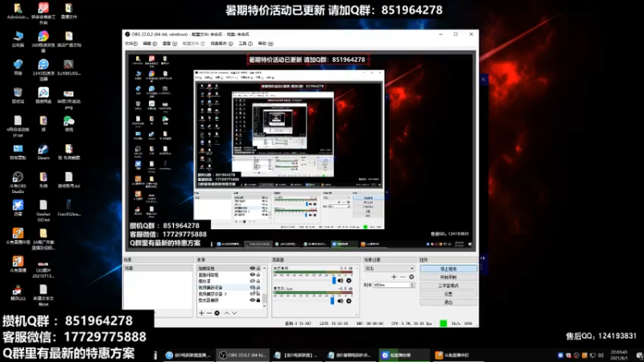Viewport: 644px width, 362px height.
Task: Move selected source down with chevron
Action: [x=234, y=313]
